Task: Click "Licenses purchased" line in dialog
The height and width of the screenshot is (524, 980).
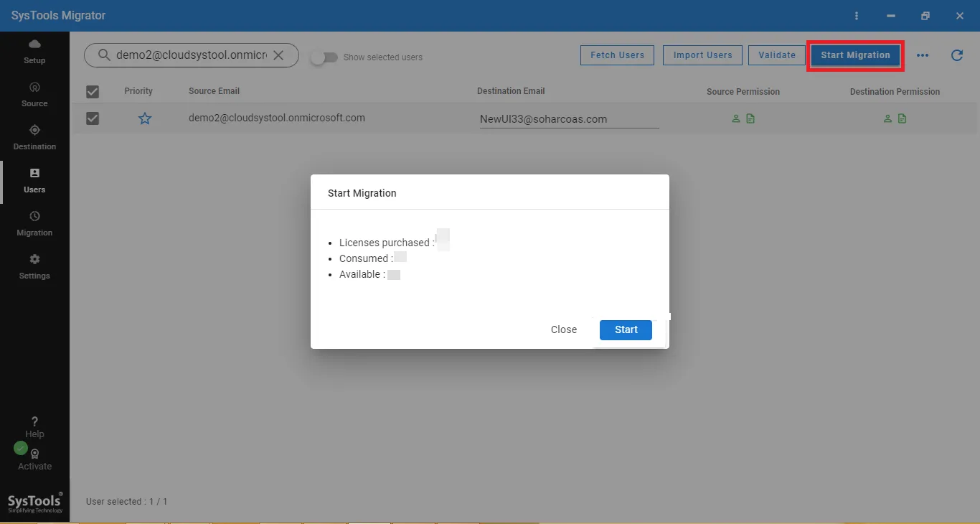Action: tap(387, 243)
